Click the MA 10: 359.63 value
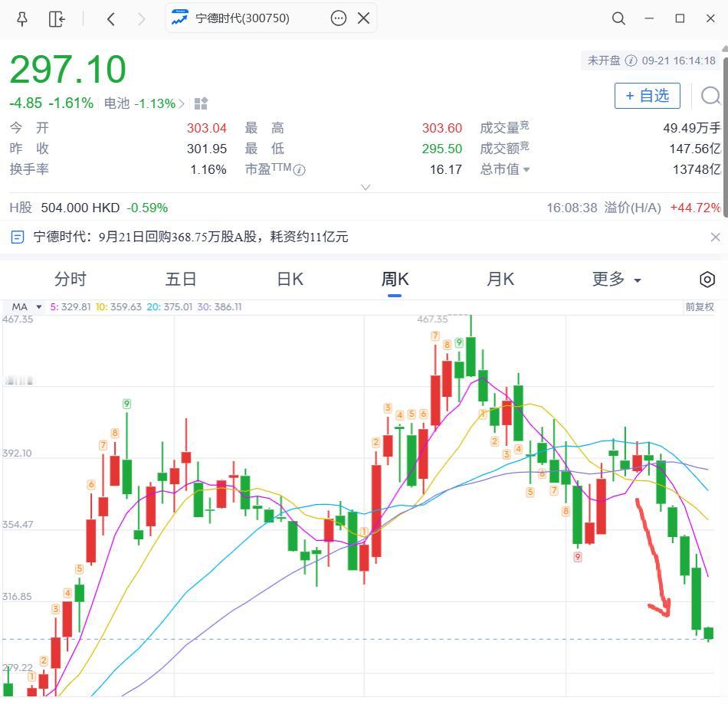The image size is (728, 704). [118, 306]
